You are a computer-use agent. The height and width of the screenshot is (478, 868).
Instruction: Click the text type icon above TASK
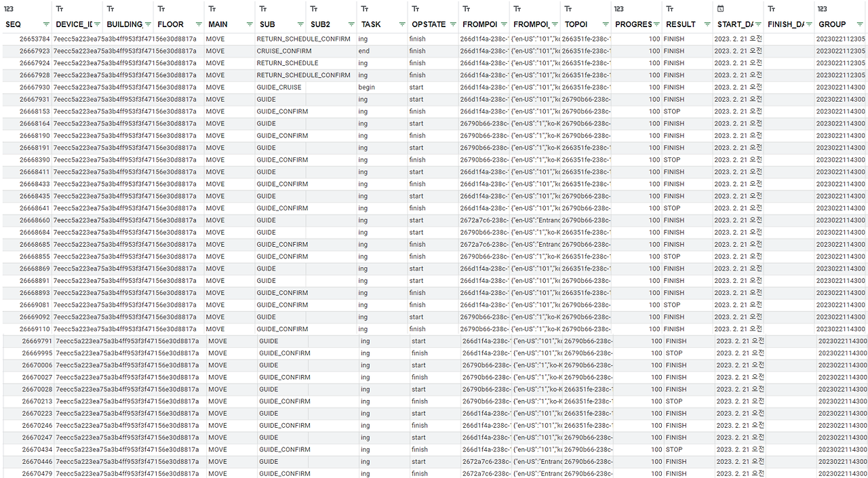pos(365,9)
